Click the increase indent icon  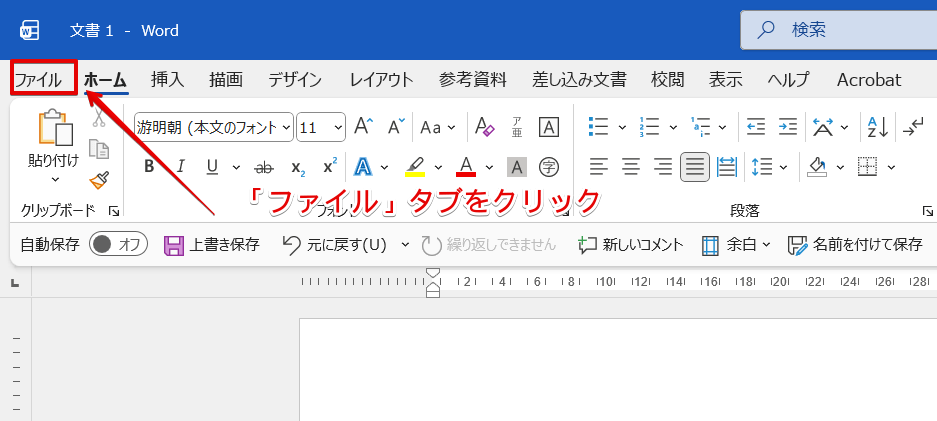(x=788, y=127)
